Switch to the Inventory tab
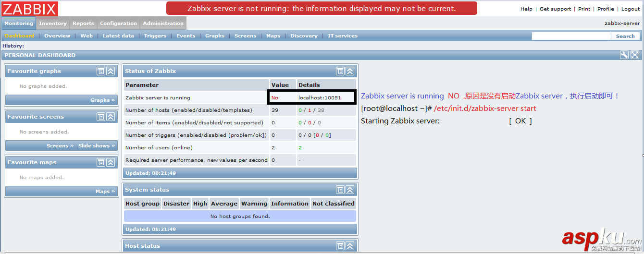The width and height of the screenshot is (644, 254). click(x=53, y=23)
